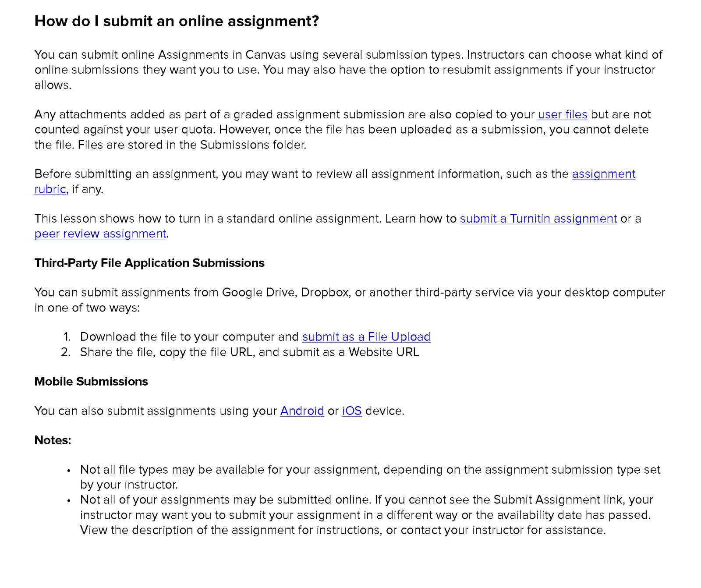The image size is (701, 588).
Task: Click the Notes heading
Action: point(53,440)
